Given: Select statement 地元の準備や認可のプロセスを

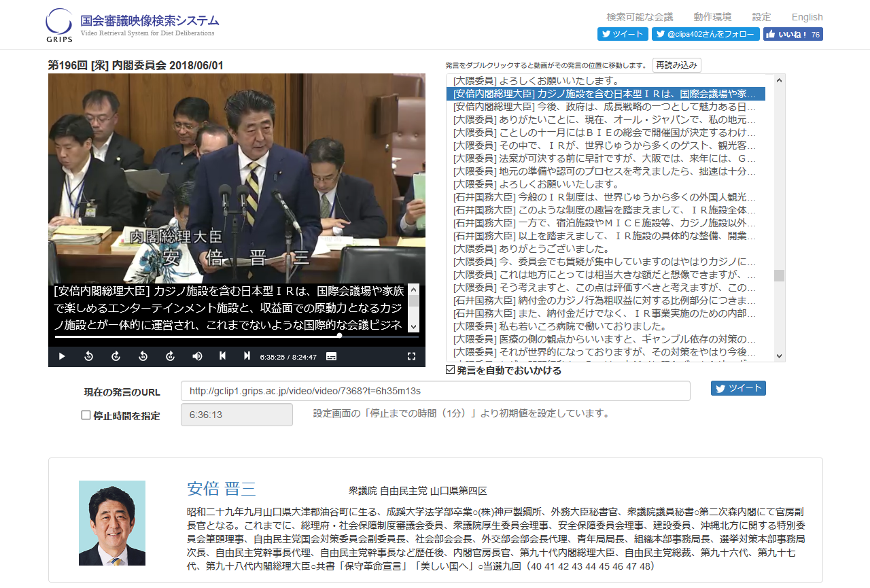Looking at the screenshot, I should [x=606, y=171].
